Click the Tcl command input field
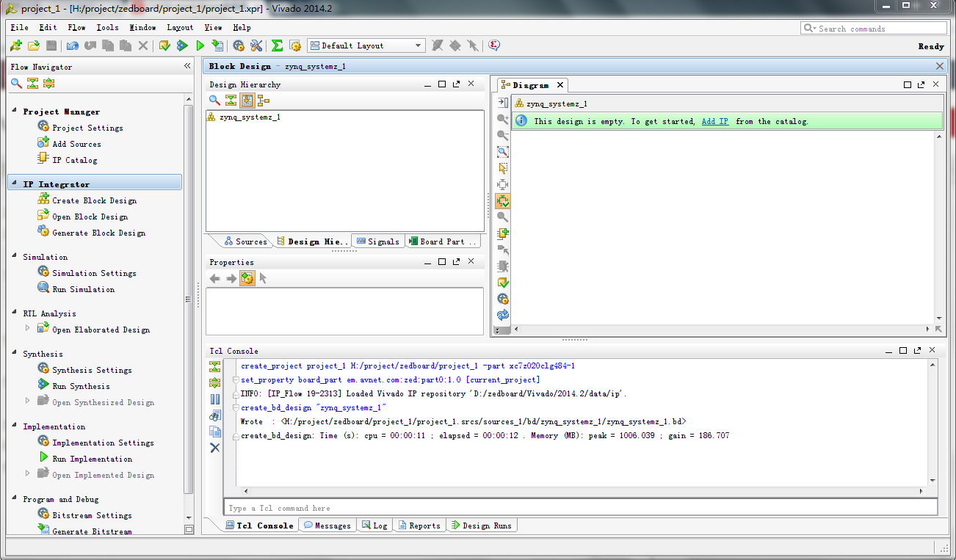The width and height of the screenshot is (956, 560). (x=580, y=507)
